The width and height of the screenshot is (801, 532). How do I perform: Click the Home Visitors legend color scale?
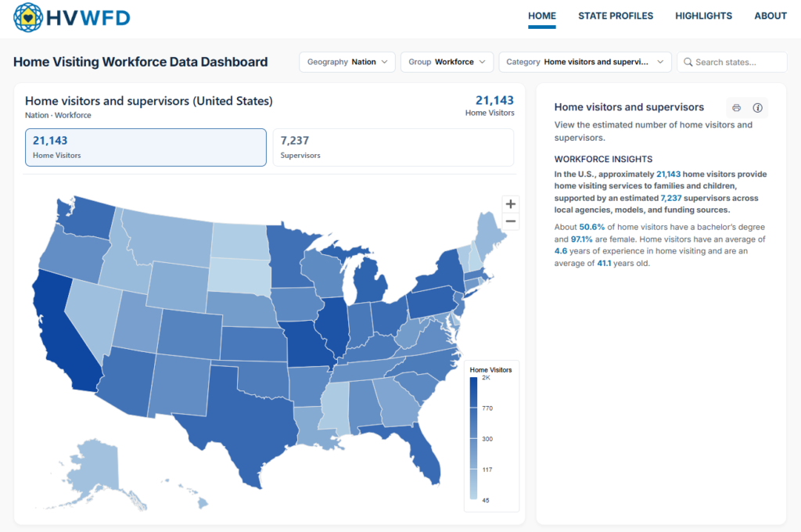[473, 438]
